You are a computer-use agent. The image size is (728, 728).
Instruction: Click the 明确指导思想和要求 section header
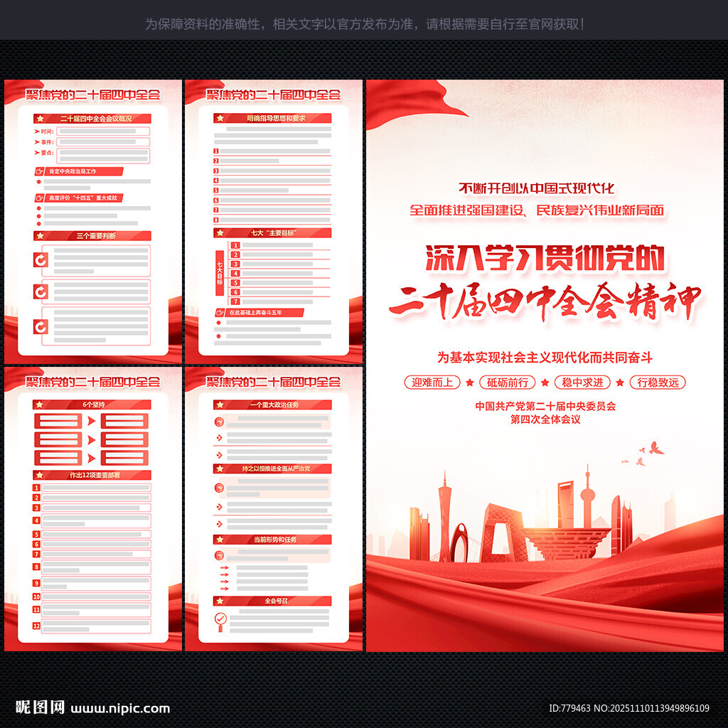click(x=272, y=119)
